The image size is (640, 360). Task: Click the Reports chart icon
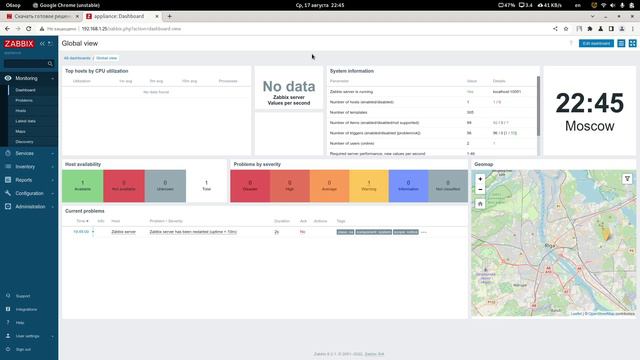[x=8, y=180]
